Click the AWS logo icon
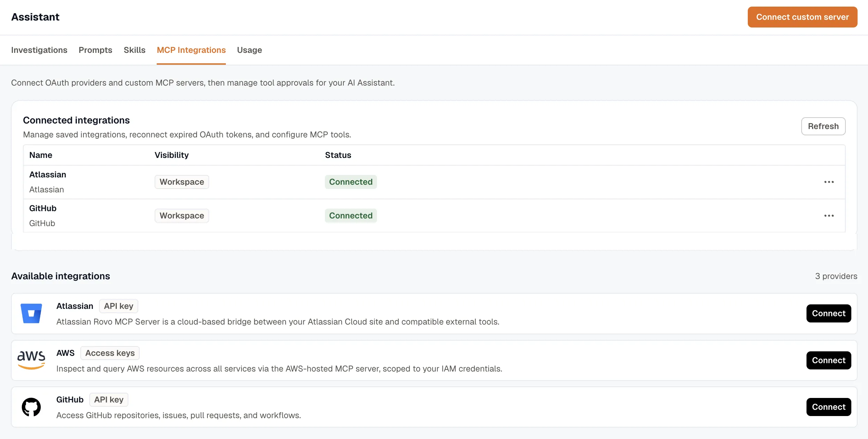Viewport: 868px width, 439px height. 31,360
